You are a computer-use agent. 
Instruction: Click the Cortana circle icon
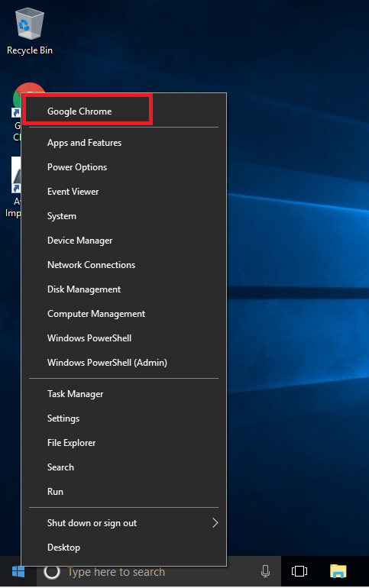[52, 572]
